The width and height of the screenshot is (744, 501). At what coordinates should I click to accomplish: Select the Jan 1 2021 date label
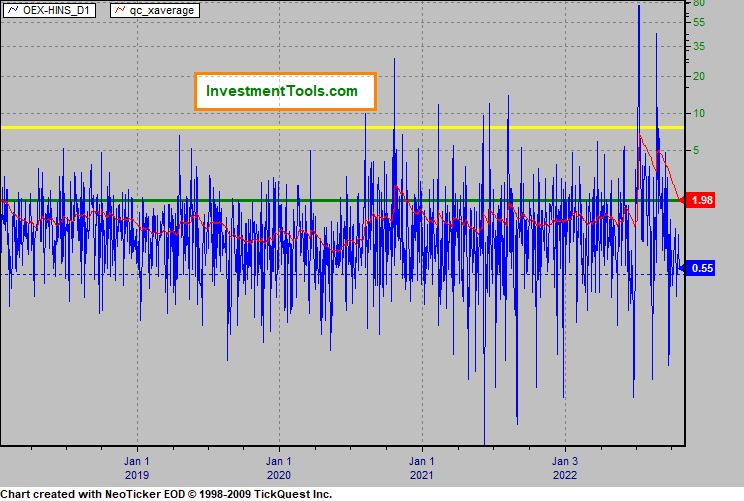click(x=422, y=468)
